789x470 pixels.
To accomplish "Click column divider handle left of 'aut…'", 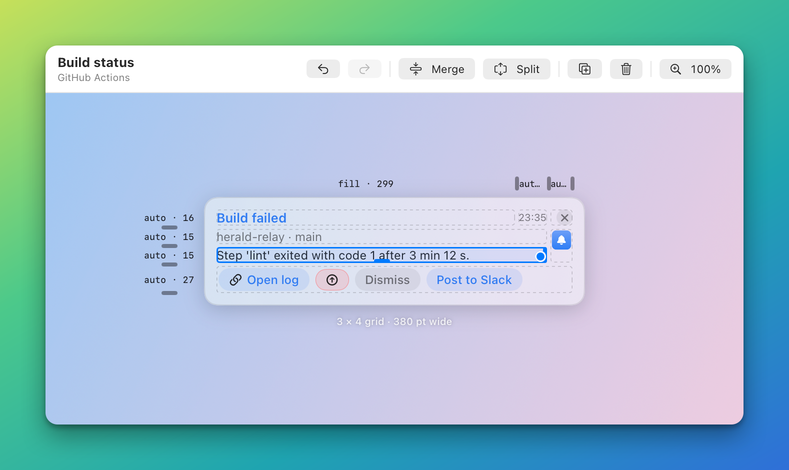I will pyautogui.click(x=517, y=184).
